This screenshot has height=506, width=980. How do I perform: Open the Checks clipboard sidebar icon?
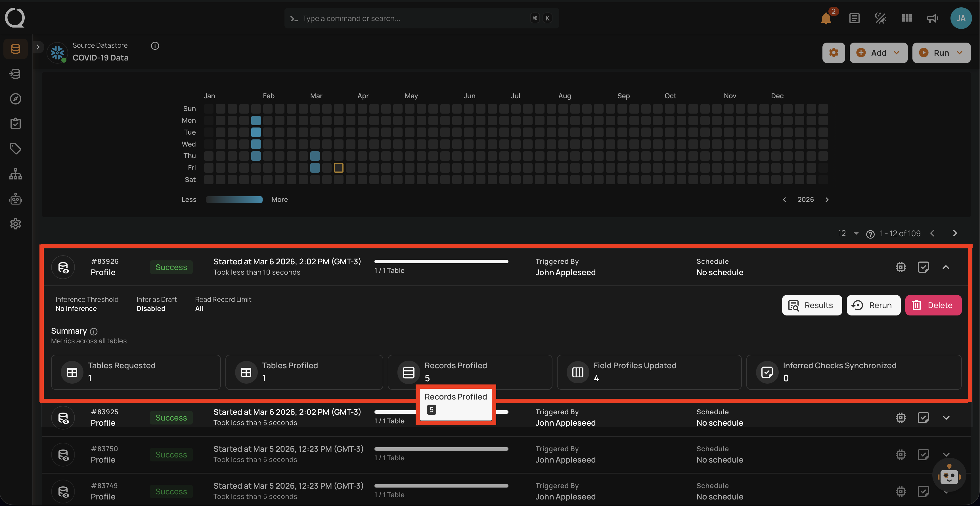pos(15,123)
